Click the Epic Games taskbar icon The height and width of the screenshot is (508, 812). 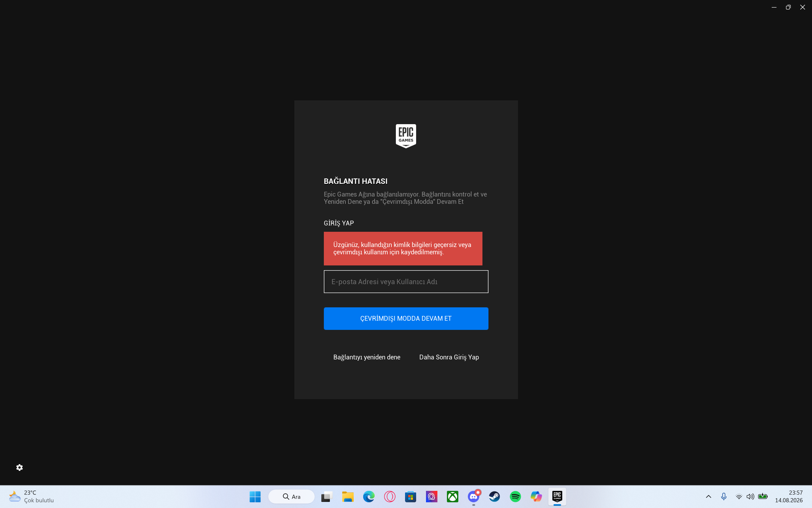[557, 497]
